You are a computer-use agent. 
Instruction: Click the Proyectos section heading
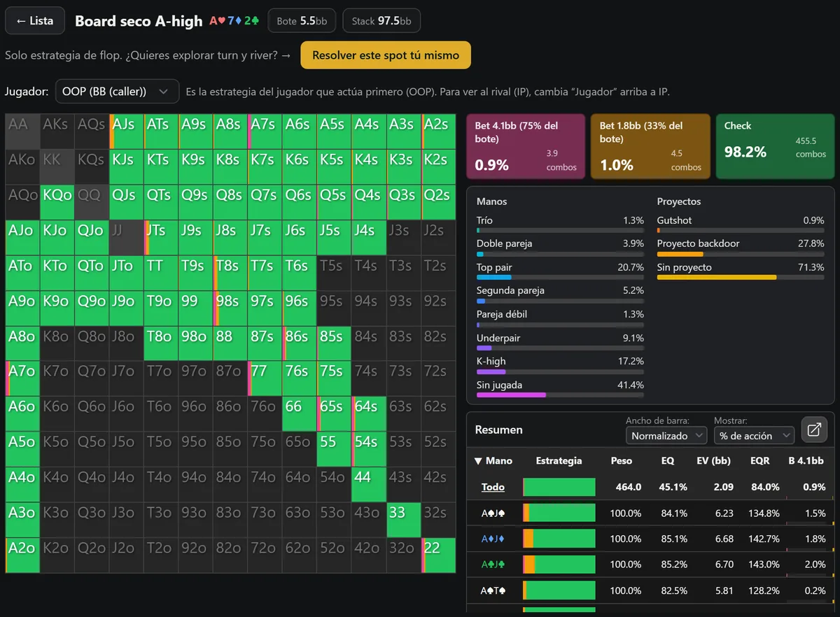(x=679, y=201)
